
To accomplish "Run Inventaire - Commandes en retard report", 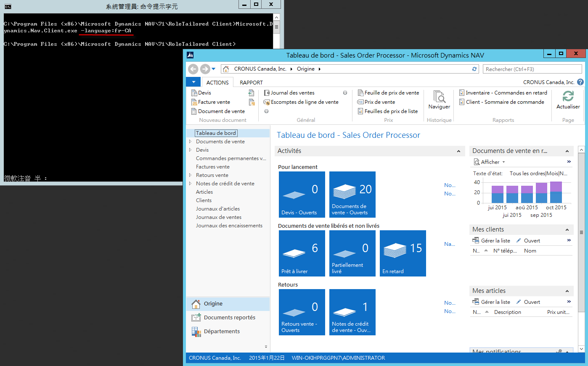I will (503, 93).
